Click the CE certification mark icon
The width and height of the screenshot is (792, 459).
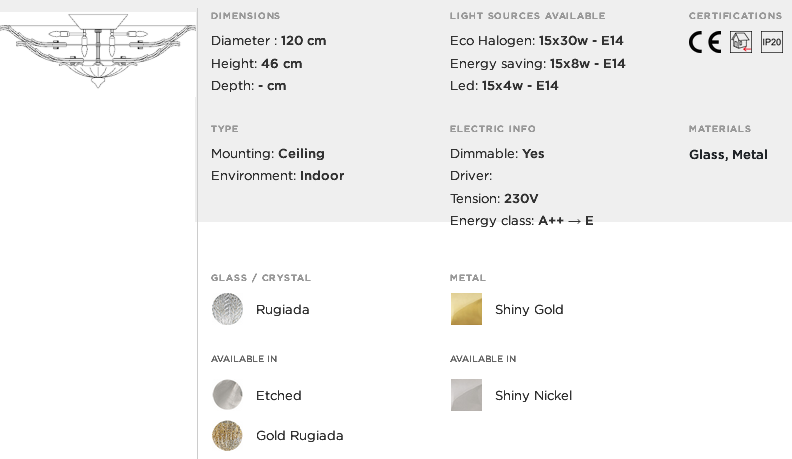click(x=705, y=42)
